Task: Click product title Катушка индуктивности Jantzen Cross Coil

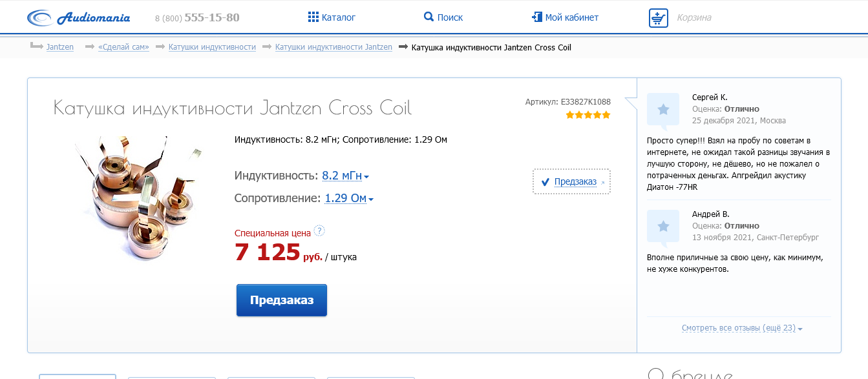Action: pos(233,107)
